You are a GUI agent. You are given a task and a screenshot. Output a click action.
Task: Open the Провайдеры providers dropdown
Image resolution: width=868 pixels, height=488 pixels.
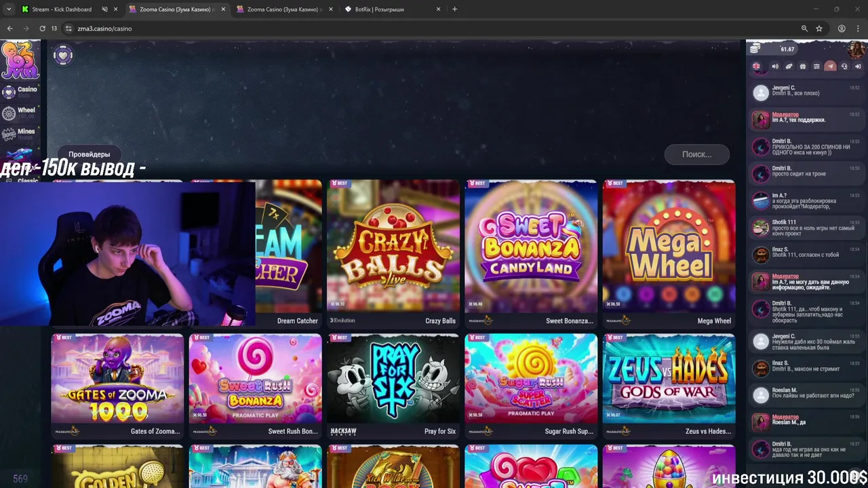(x=89, y=155)
